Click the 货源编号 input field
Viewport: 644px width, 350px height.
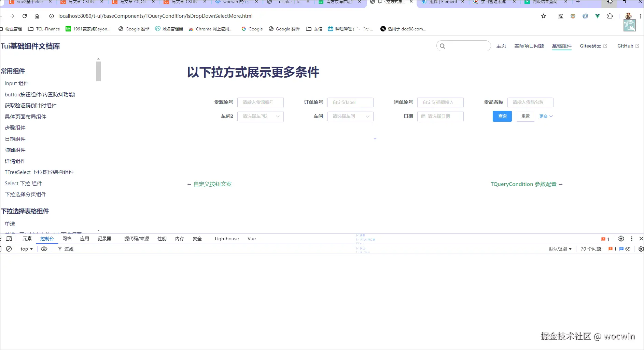point(261,102)
